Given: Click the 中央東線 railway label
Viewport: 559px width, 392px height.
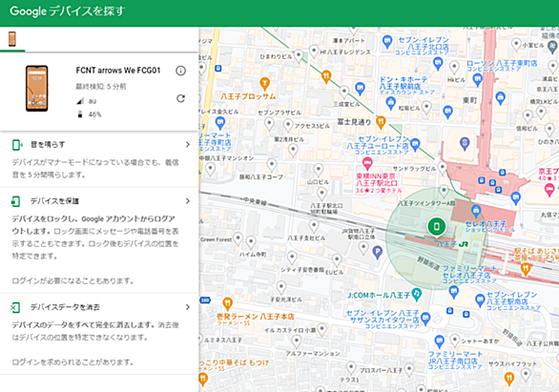Looking at the screenshot, I should click(255, 201).
